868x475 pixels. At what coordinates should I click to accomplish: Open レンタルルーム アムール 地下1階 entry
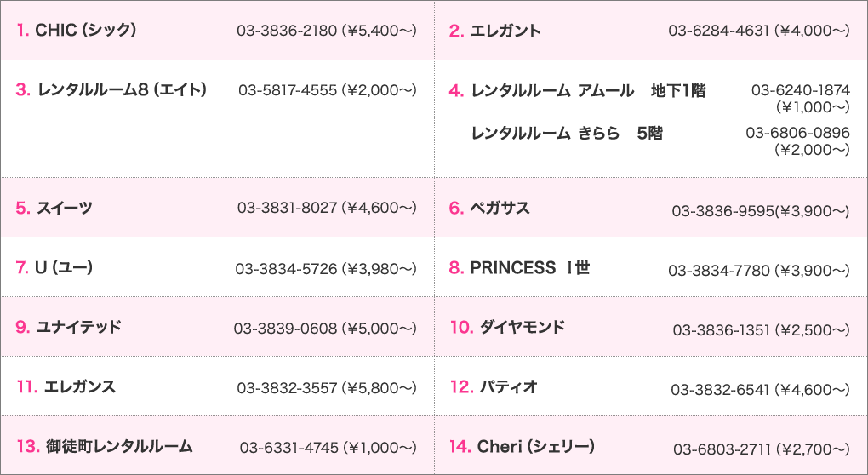point(588,91)
